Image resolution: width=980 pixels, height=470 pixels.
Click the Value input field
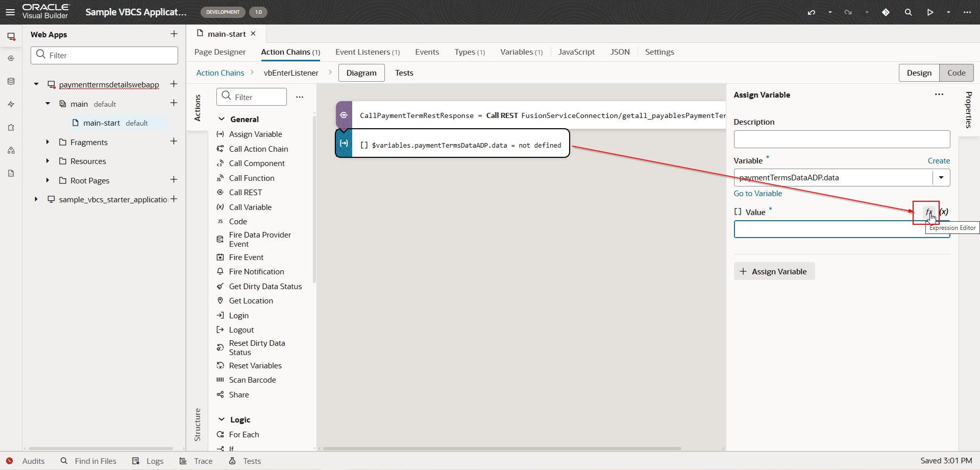click(x=842, y=229)
